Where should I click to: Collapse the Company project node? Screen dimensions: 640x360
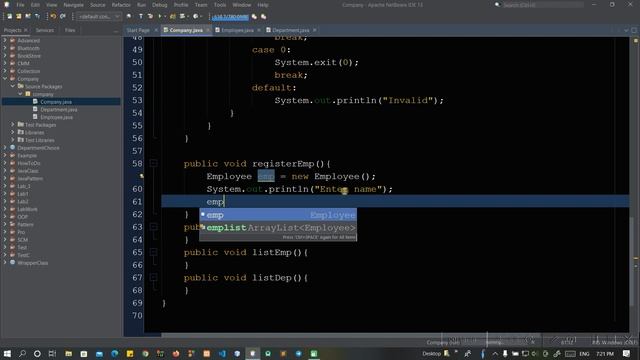coord(5,79)
